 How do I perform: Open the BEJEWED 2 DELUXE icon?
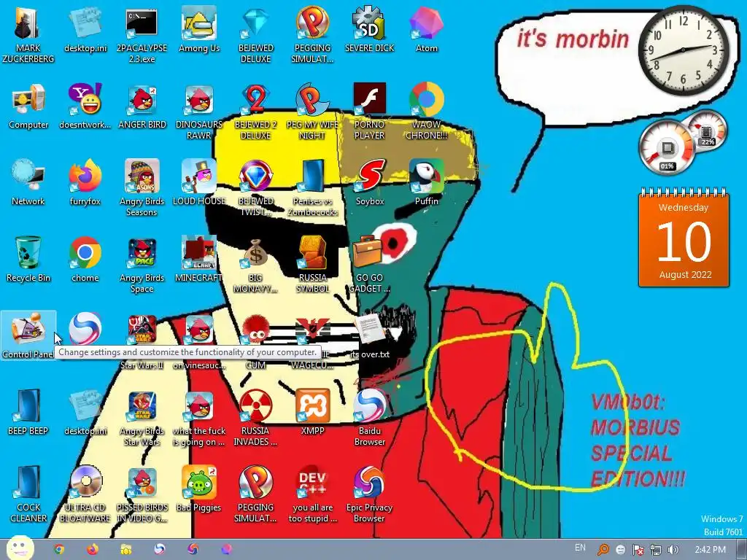click(255, 112)
